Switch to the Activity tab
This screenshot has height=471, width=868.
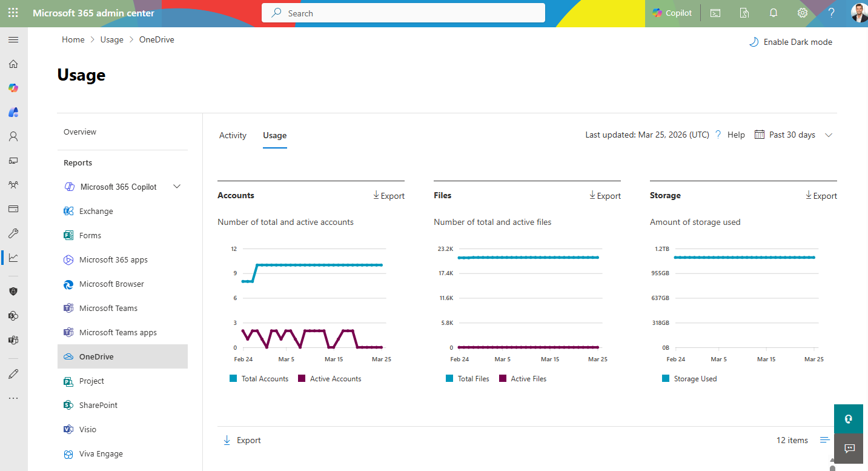233,135
